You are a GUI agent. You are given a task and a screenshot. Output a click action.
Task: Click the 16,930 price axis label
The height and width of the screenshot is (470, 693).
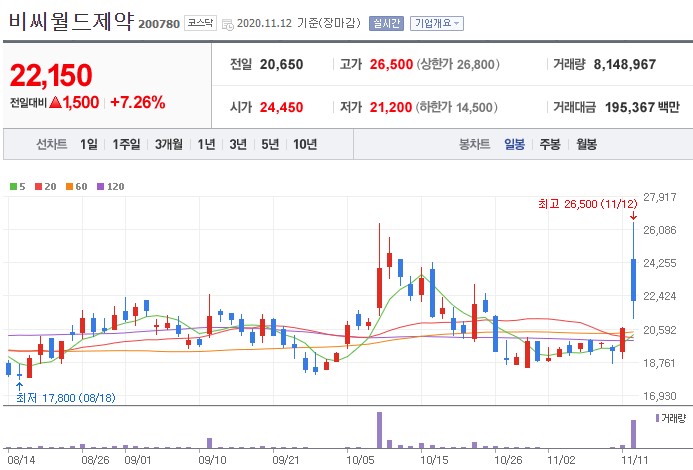click(x=659, y=396)
